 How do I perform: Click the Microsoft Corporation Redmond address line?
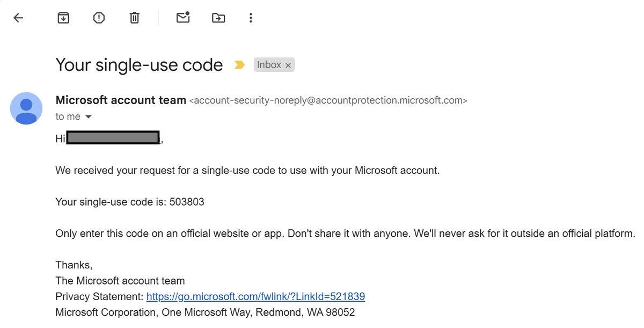coord(205,312)
